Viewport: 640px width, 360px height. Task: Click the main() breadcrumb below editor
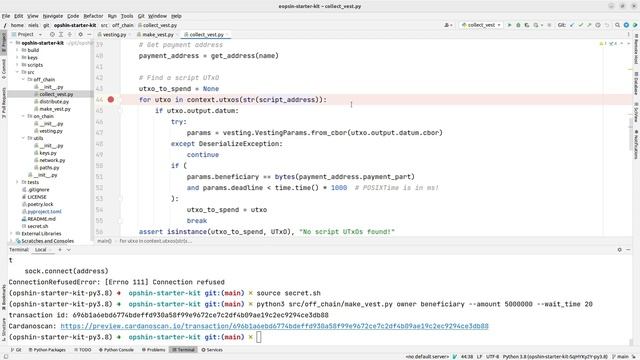pos(104,241)
